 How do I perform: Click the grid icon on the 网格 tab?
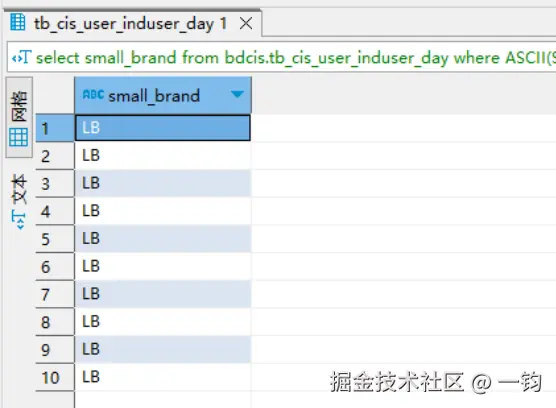(19, 137)
